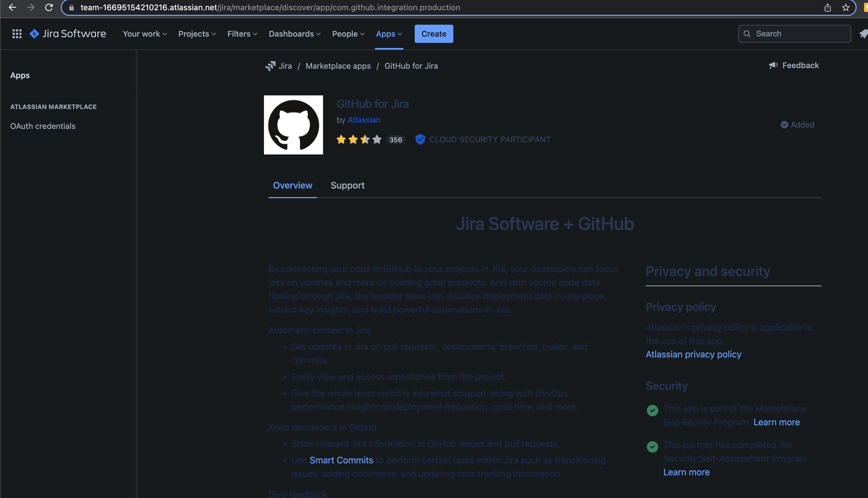Screen dimensions: 868x498
Task: Expand the Your work dropdown
Action: click(144, 34)
